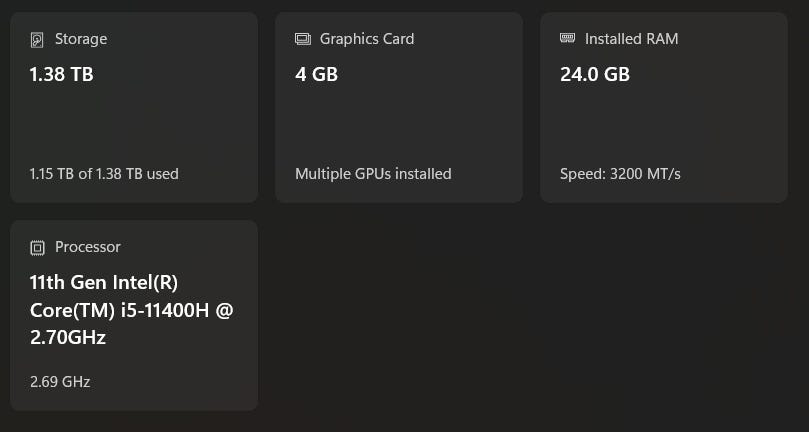Viewport: 809px width, 432px height.
Task: Click the Graphics Card heading label
Action: [x=367, y=39]
